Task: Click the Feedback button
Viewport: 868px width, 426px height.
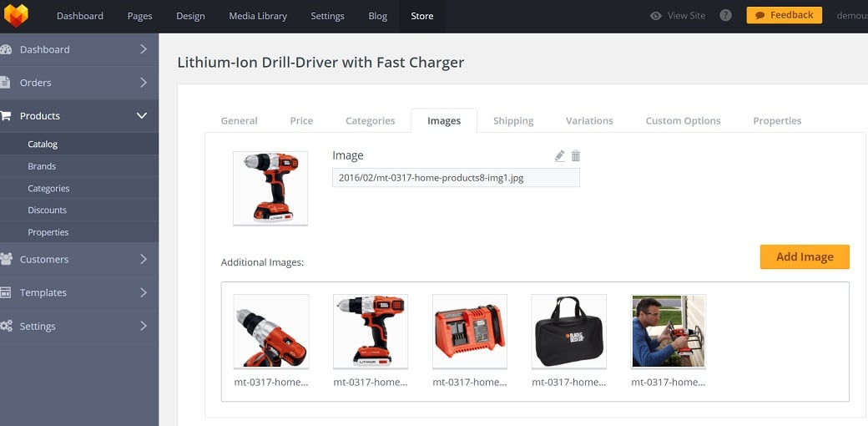Action: click(x=784, y=15)
